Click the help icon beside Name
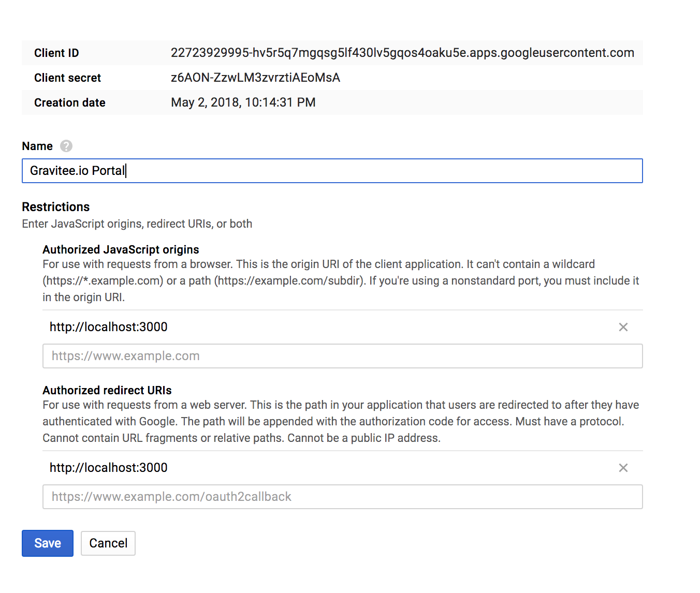The height and width of the screenshot is (593, 700). (x=66, y=146)
